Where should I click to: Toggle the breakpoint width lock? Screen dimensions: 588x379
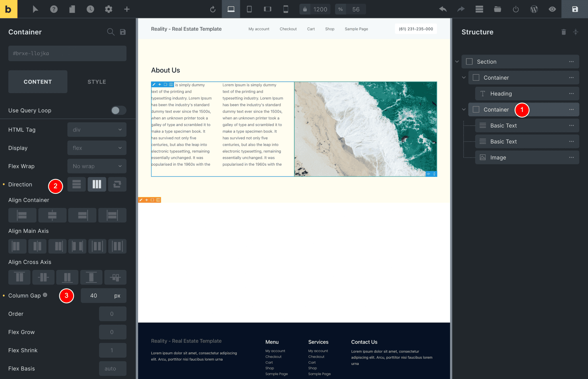305,9
